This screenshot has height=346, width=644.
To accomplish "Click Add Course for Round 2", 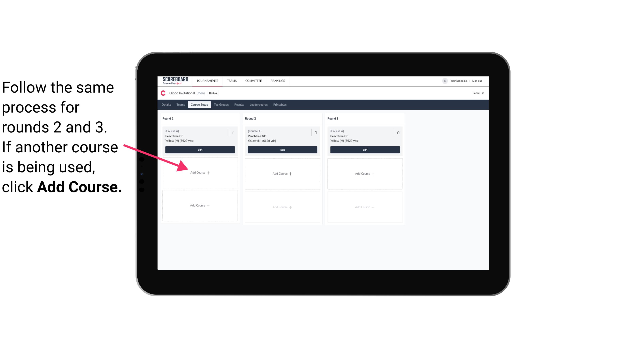I will click(282, 173).
